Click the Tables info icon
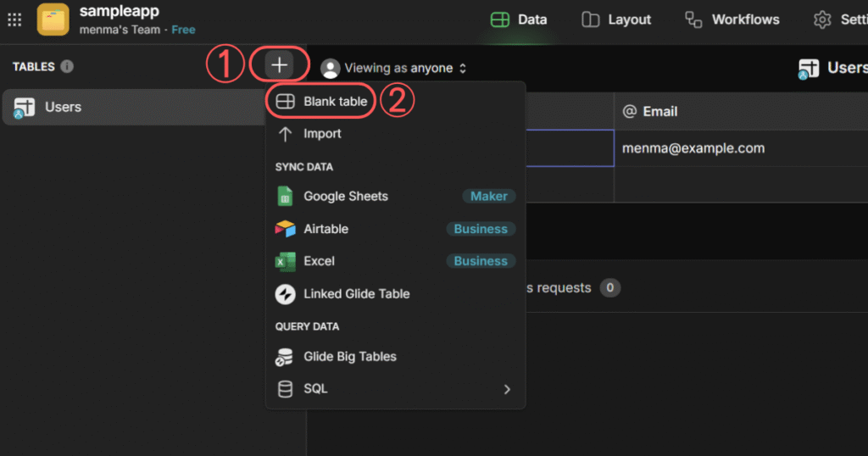The width and height of the screenshot is (868, 456). click(x=67, y=66)
